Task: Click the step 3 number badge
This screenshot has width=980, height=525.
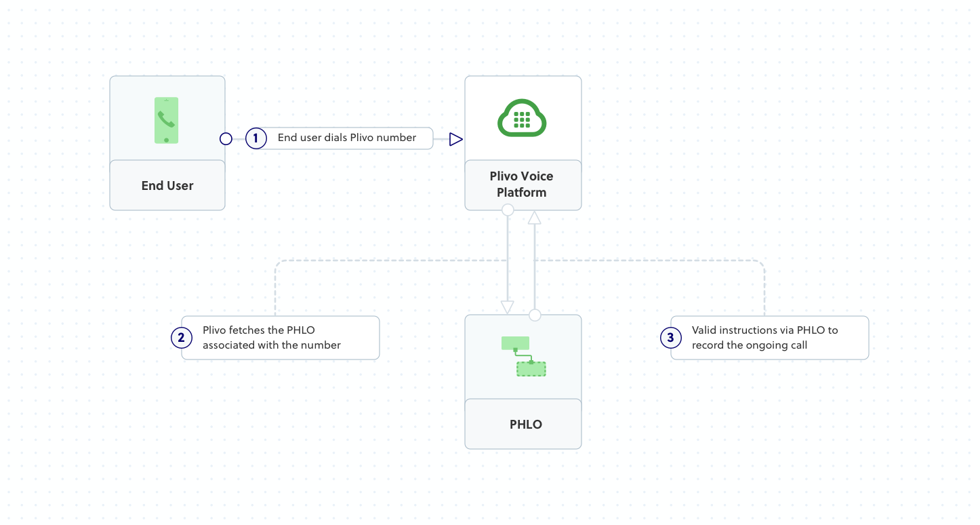Action: (x=670, y=337)
